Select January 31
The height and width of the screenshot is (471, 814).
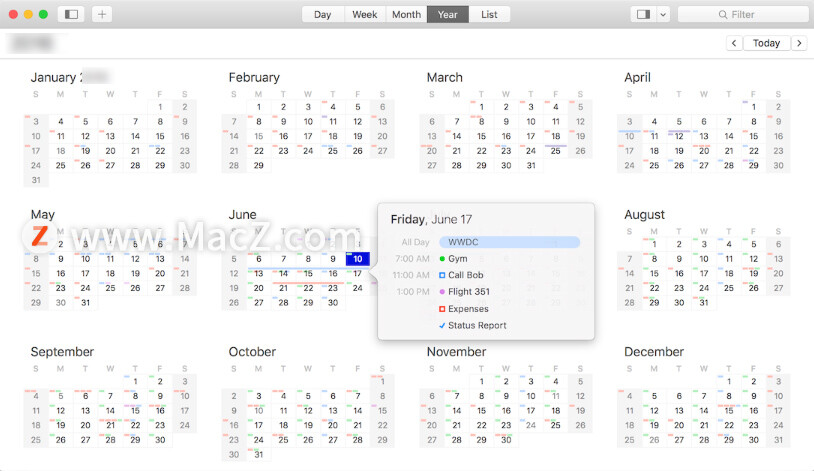click(36, 180)
